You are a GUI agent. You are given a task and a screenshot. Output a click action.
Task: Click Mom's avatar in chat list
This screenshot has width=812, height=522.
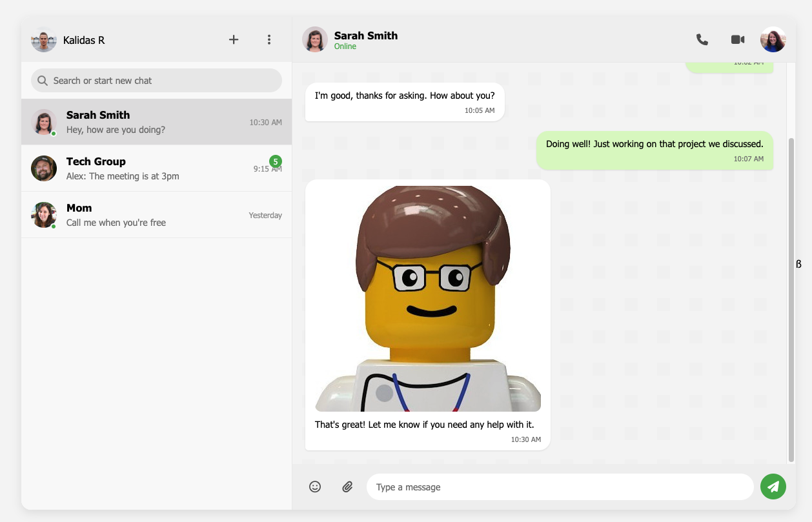pyautogui.click(x=44, y=215)
